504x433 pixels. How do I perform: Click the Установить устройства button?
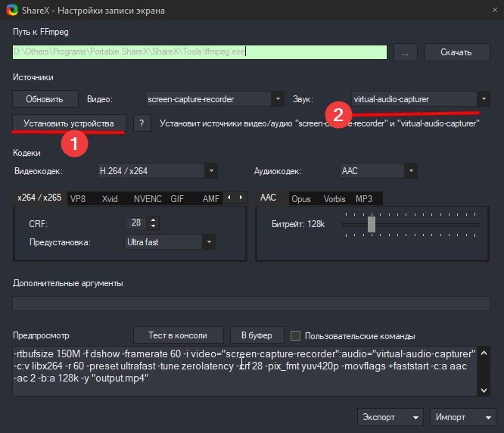[69, 123]
